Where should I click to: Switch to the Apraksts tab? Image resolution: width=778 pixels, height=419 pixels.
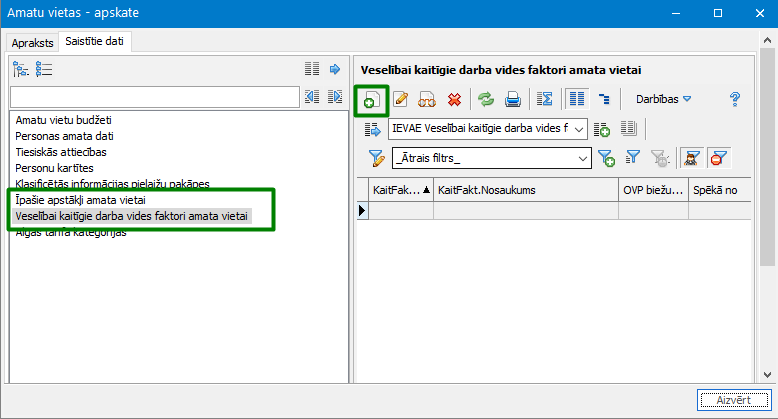[x=32, y=43]
